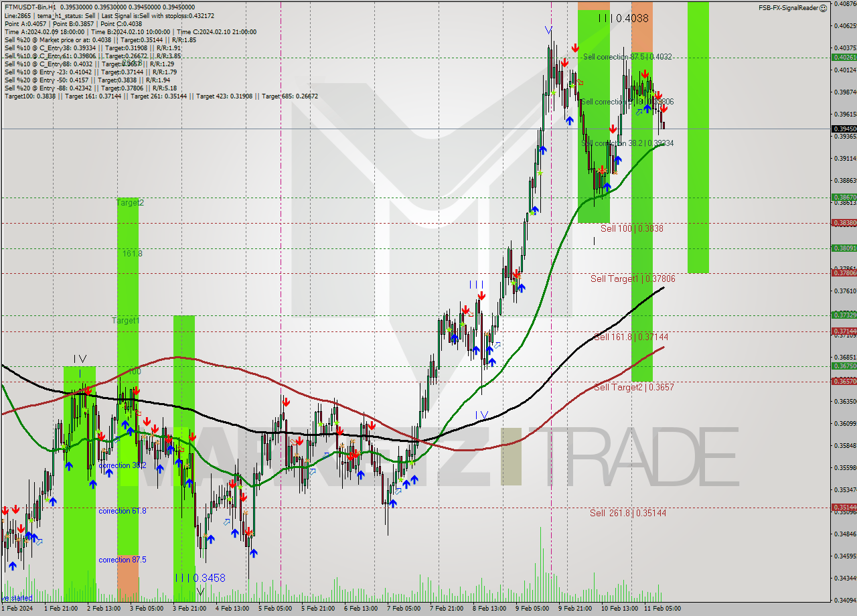Screen dimensions: 857x616
Task: Click the blue 'correction 87.5' label
Action: (122, 560)
